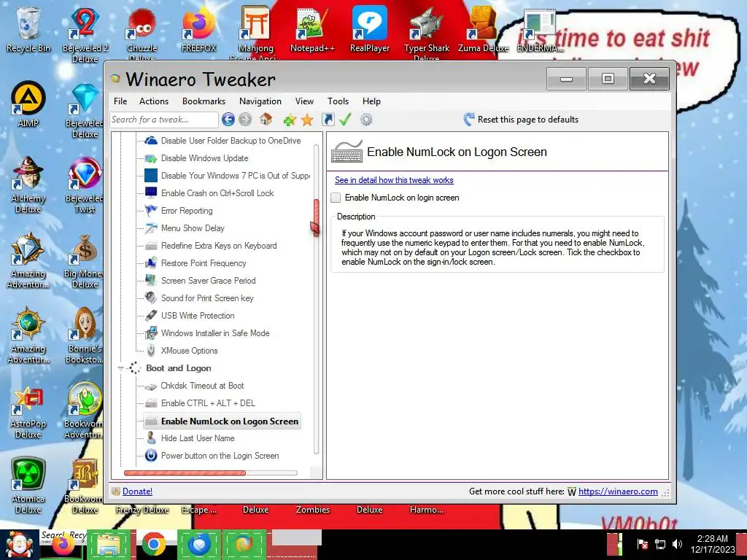Open Bejeweled 2 Deluxe desktop shortcut
Image resolution: width=747 pixels, height=560 pixels.
pyautogui.click(x=85, y=34)
